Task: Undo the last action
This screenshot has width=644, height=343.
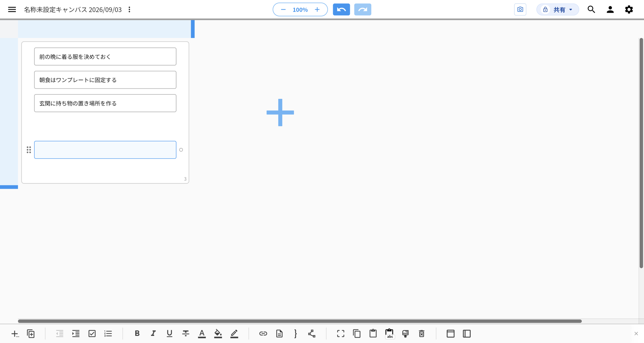Action: [341, 10]
